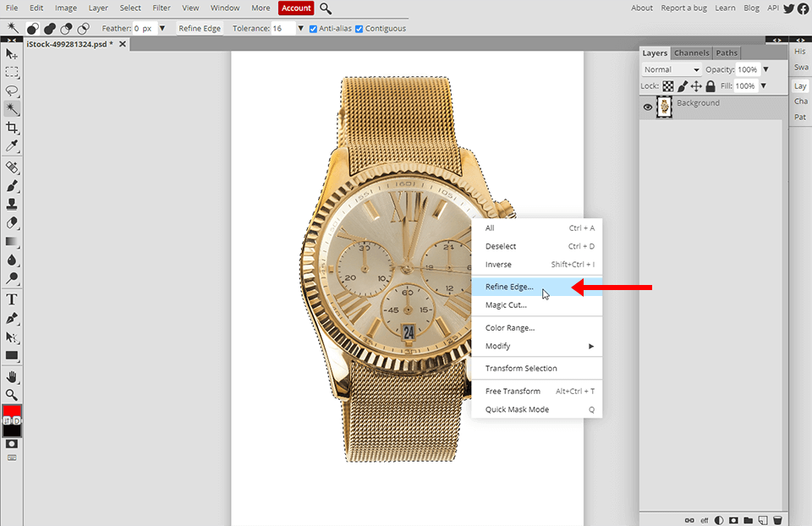Click the Background layer thumbnail
The height and width of the screenshot is (526, 812).
[x=665, y=107]
